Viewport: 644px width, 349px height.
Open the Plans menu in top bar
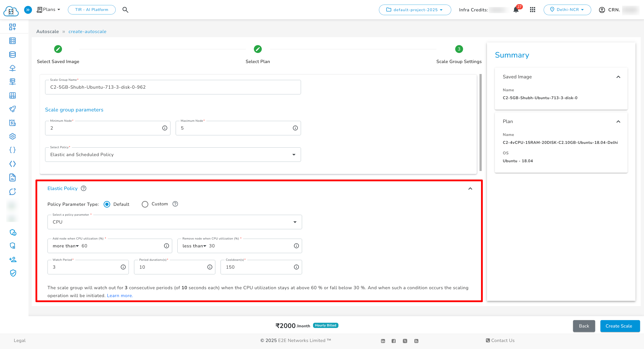coord(48,9)
